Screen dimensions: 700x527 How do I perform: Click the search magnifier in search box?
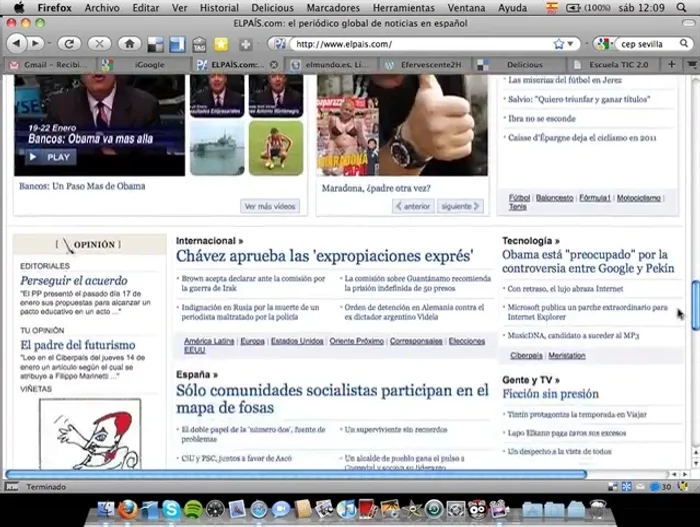[684, 43]
